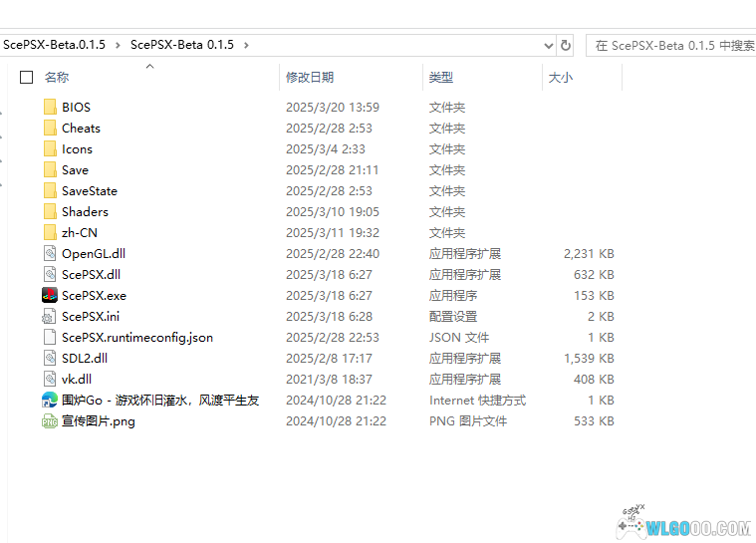The height and width of the screenshot is (543, 756).
Task: Sort files by 类型 column header
Action: pyautogui.click(x=441, y=77)
